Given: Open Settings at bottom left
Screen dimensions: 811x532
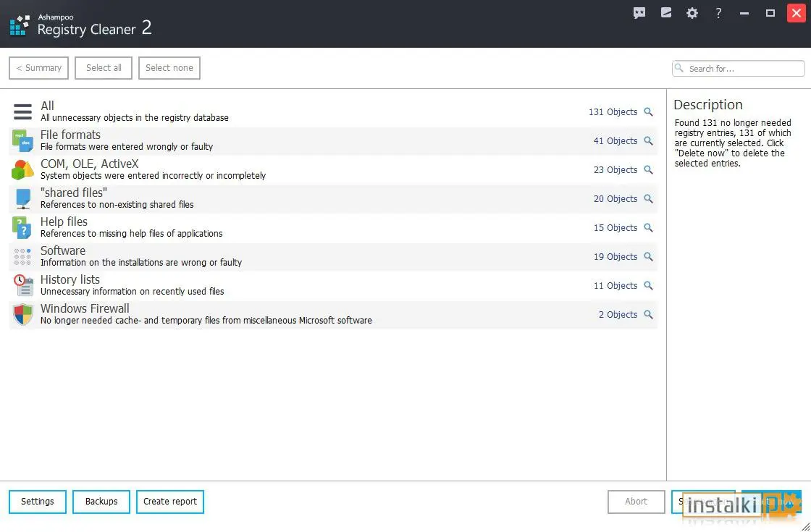Looking at the screenshot, I should coord(37,502).
